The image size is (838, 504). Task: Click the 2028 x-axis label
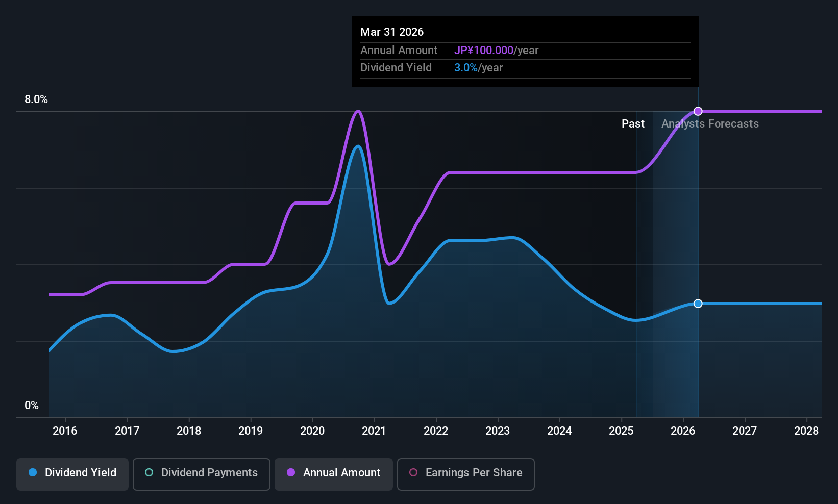pos(806,431)
